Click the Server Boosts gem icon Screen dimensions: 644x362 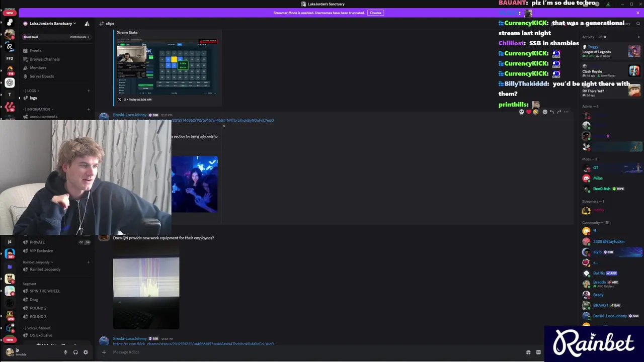coord(25,76)
